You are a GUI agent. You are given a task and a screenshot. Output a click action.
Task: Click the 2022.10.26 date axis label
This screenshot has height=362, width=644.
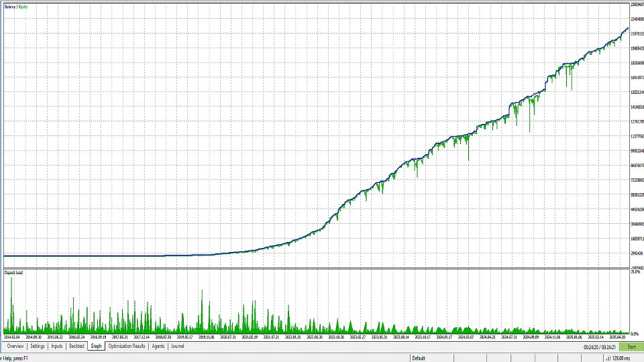(336, 337)
